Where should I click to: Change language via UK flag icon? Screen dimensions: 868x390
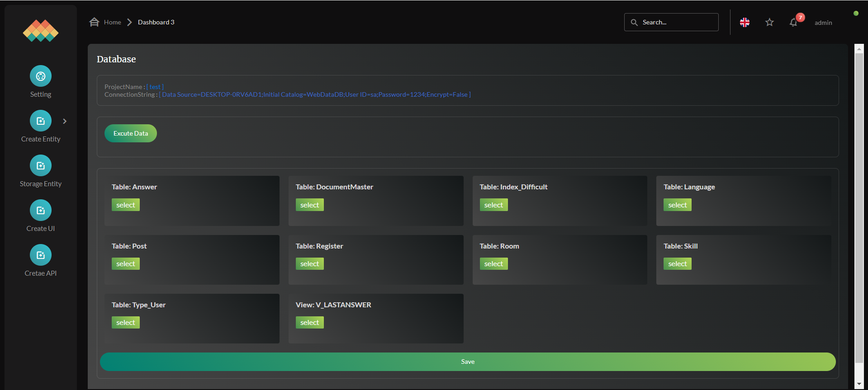(745, 22)
